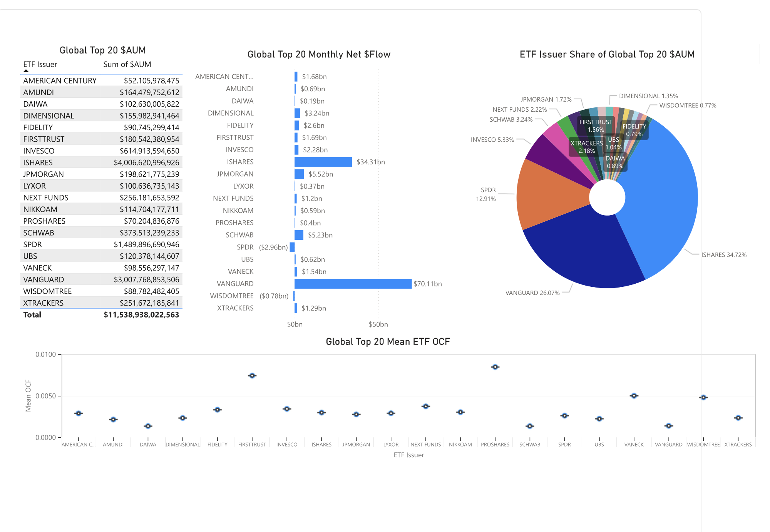Viewport: 770px width, 532px height.
Task: Select INVESCO row in the AUM table
Action: (101, 151)
